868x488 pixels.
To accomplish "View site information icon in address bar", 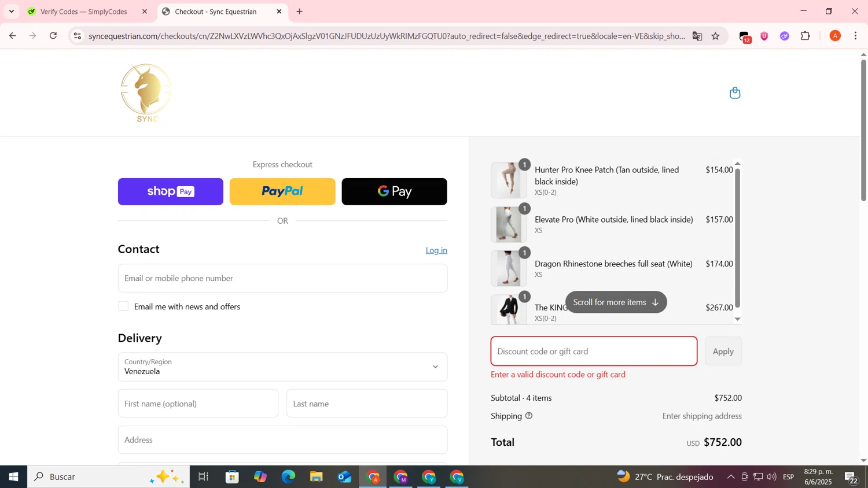I will (77, 36).
